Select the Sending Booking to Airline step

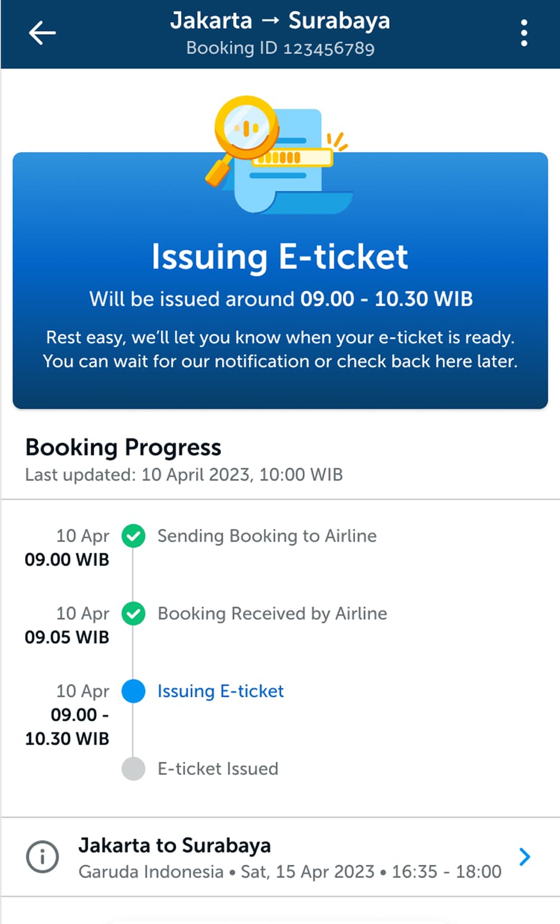click(267, 536)
